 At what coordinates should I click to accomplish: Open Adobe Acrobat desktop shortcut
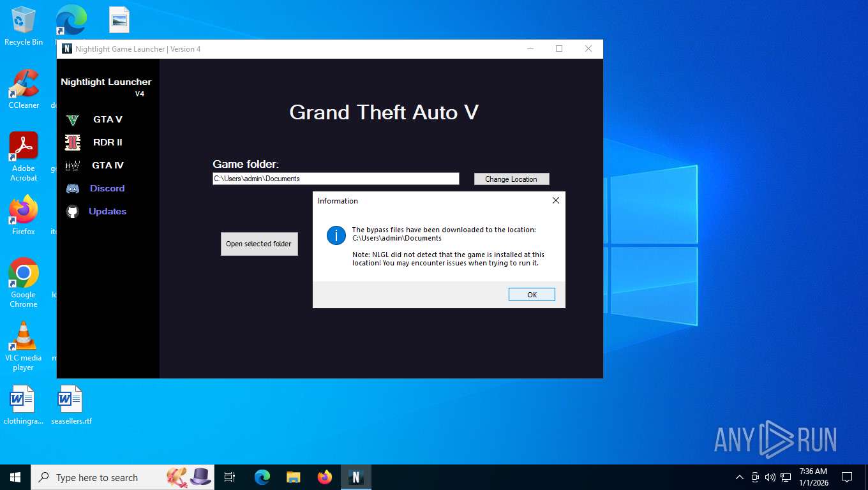click(24, 156)
